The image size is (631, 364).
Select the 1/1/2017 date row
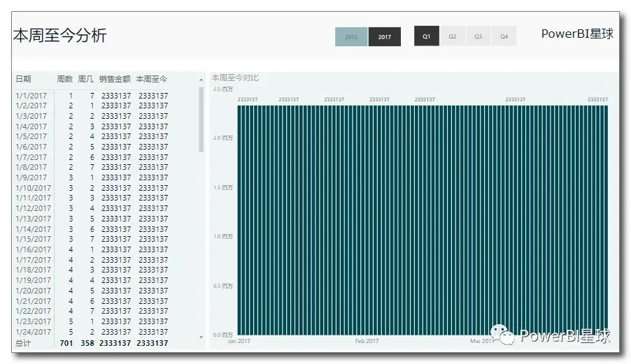pyautogui.click(x=92, y=96)
